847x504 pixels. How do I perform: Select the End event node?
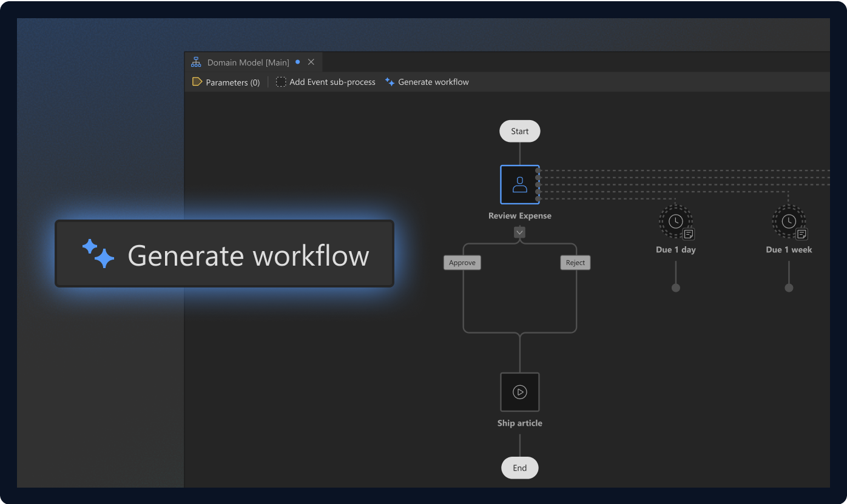point(519,468)
